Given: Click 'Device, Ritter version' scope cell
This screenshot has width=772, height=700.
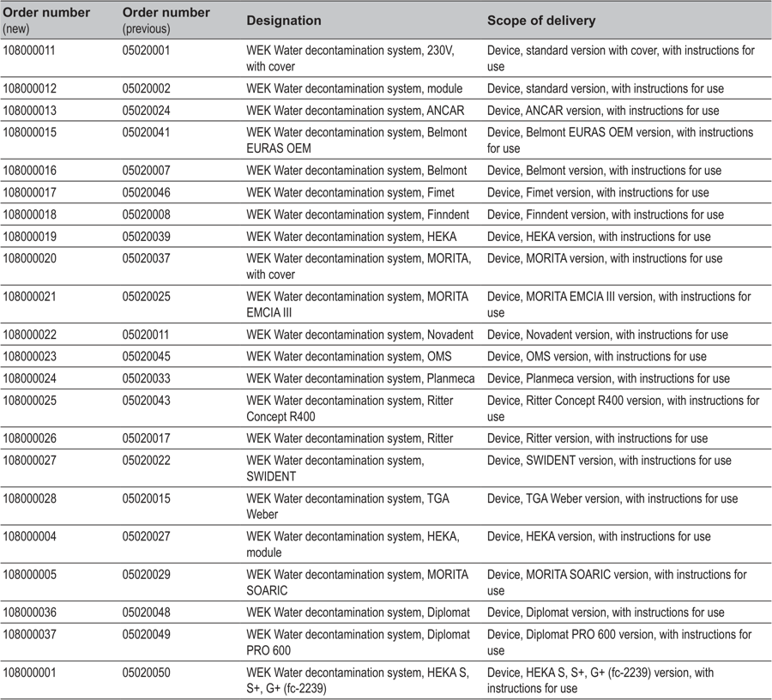Looking at the screenshot, I should coord(597,438).
